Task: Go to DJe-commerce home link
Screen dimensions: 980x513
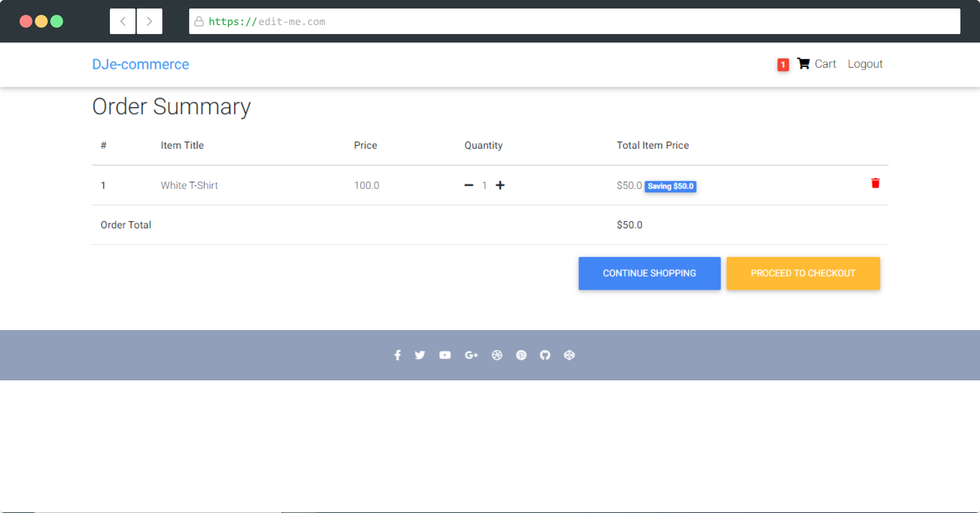Action: point(141,64)
